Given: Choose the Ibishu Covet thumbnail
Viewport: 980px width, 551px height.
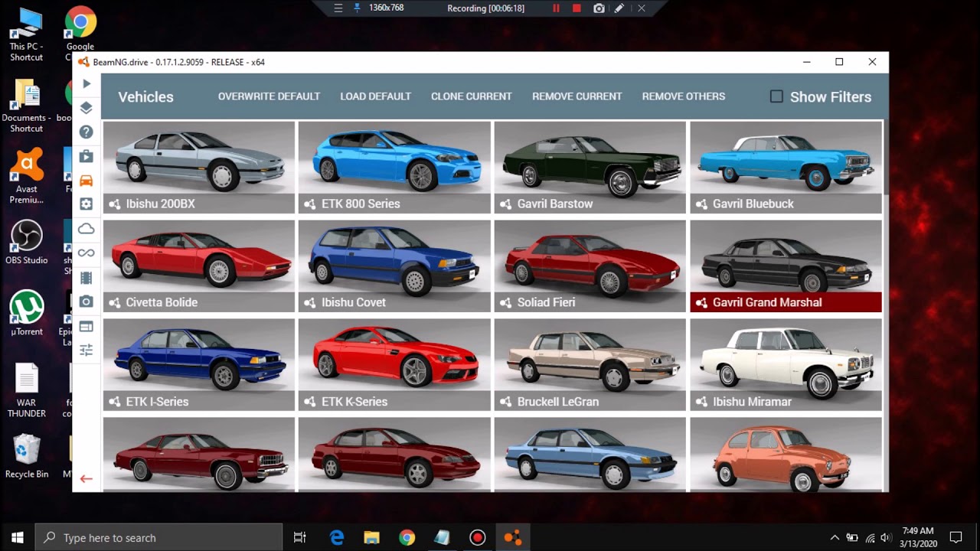Looking at the screenshot, I should (394, 266).
